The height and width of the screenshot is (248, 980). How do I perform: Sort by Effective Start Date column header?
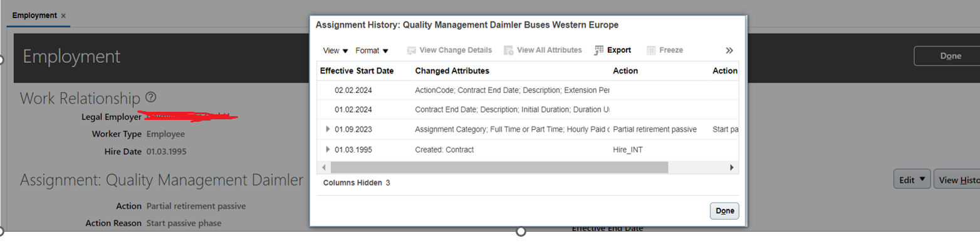357,71
